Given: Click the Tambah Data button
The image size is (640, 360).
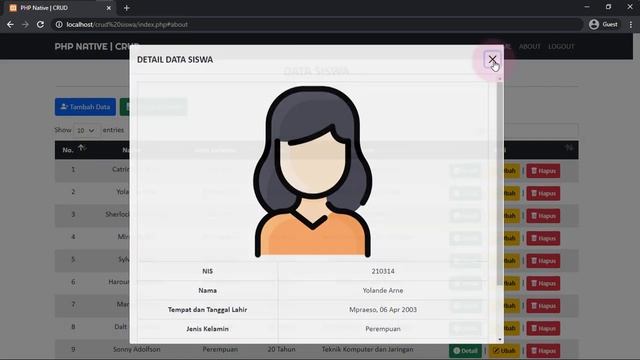Looking at the screenshot, I should tap(85, 107).
